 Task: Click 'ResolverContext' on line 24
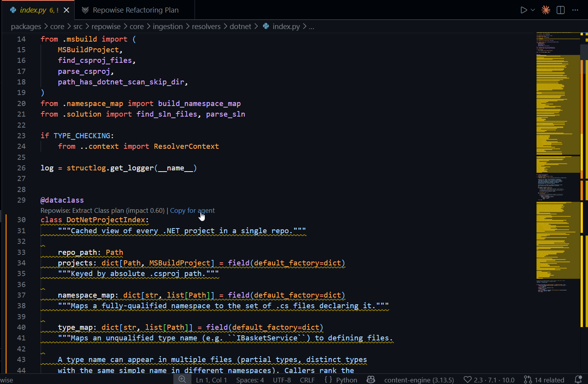click(x=186, y=146)
